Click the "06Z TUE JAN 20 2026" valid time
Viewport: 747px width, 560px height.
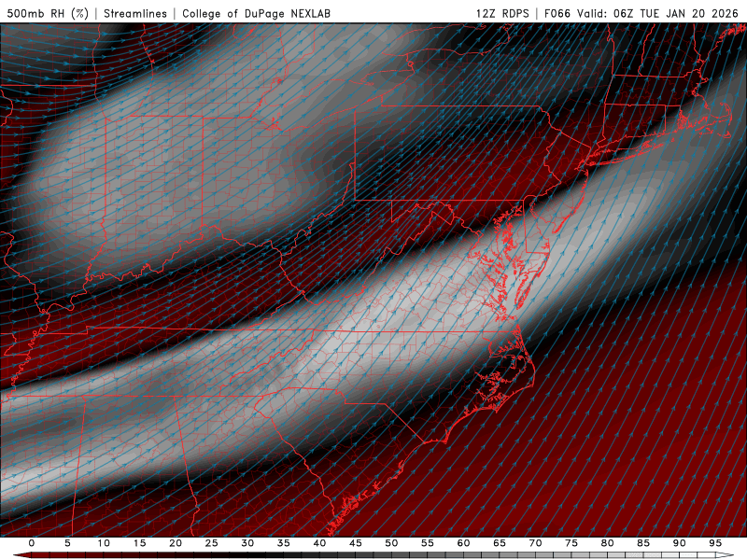pyautogui.click(x=676, y=13)
